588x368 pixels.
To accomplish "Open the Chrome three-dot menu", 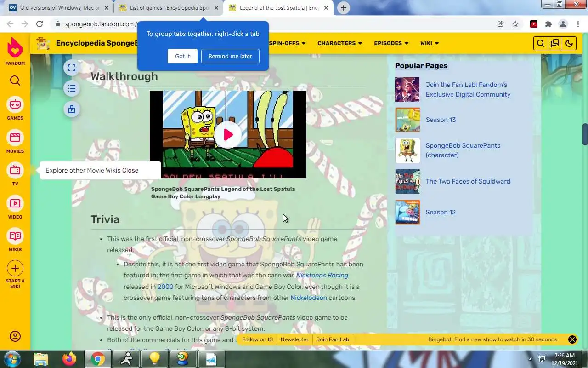I will [x=578, y=24].
